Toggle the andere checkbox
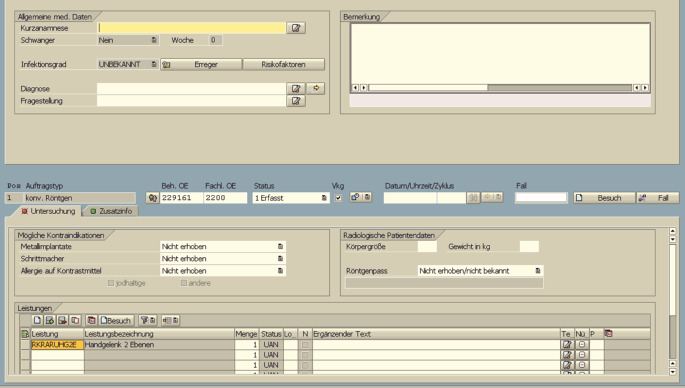 pos(184,283)
